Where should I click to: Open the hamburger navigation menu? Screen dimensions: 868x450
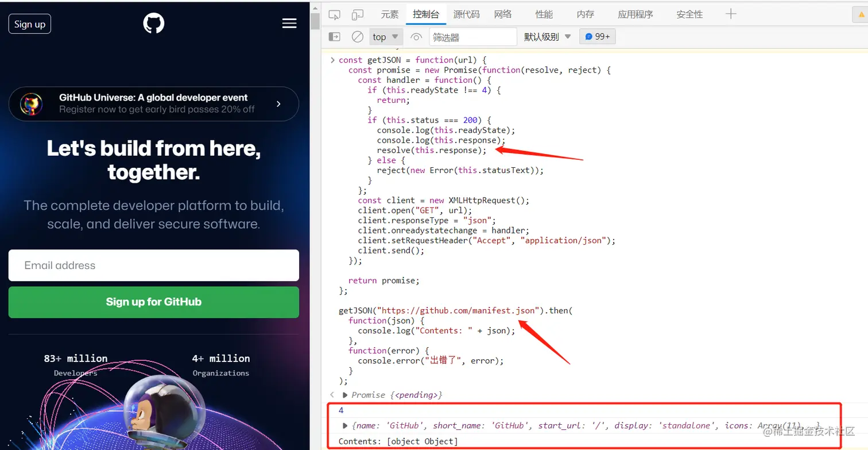pyautogui.click(x=289, y=24)
